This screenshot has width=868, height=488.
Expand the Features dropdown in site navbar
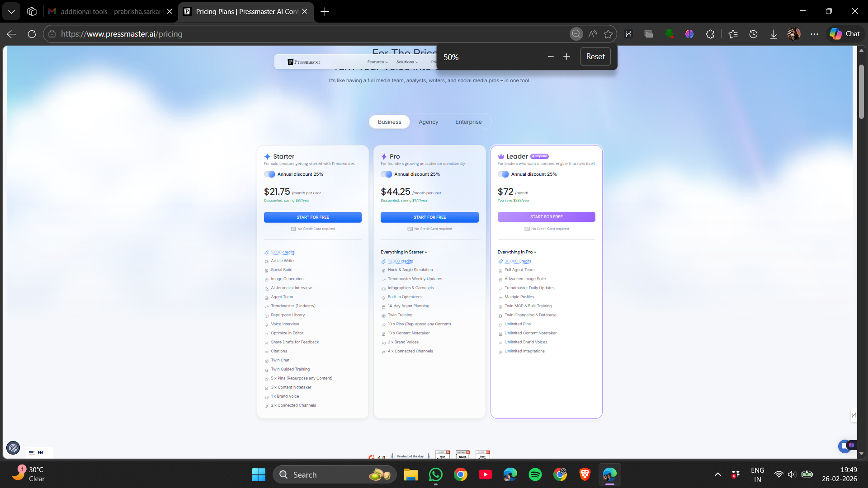pos(377,62)
